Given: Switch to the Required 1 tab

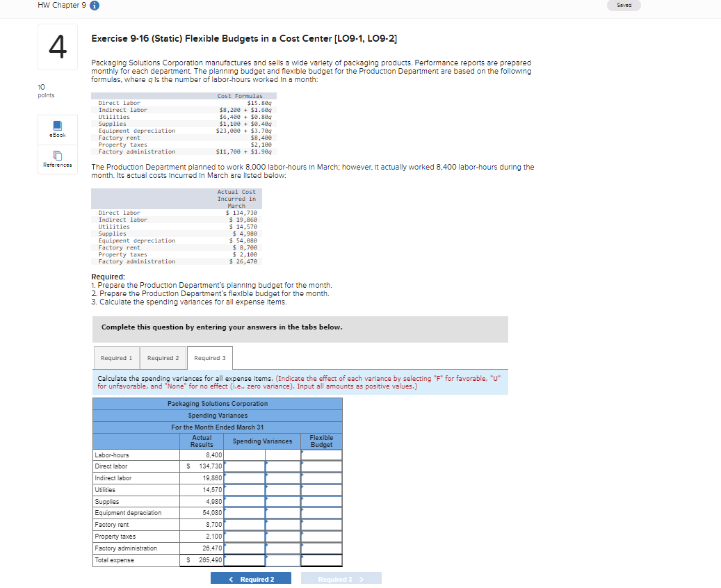Looking at the screenshot, I should tap(116, 357).
